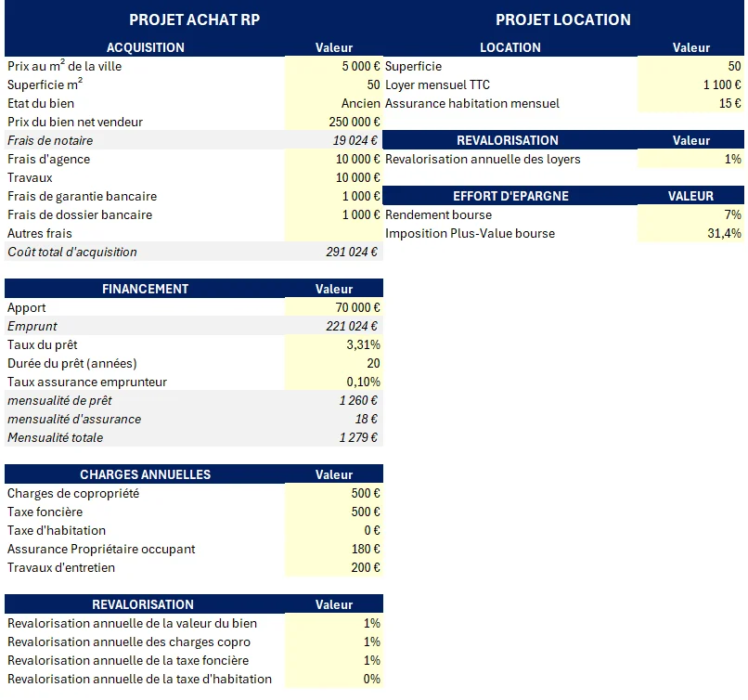Click the Rendement bourse value cell
The height and width of the screenshot is (700, 748).
click(690, 214)
